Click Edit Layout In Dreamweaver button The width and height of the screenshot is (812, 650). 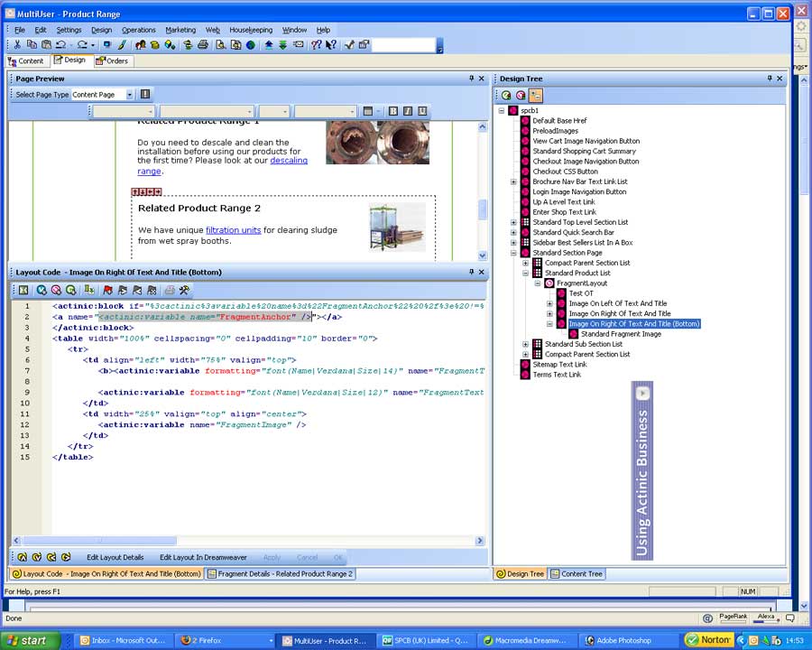click(203, 557)
